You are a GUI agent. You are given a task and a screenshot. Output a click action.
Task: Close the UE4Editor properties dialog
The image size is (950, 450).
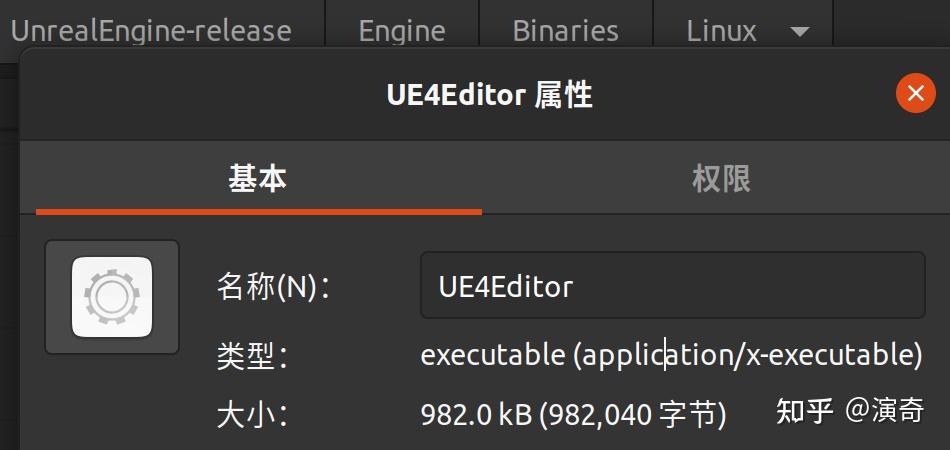click(x=915, y=94)
